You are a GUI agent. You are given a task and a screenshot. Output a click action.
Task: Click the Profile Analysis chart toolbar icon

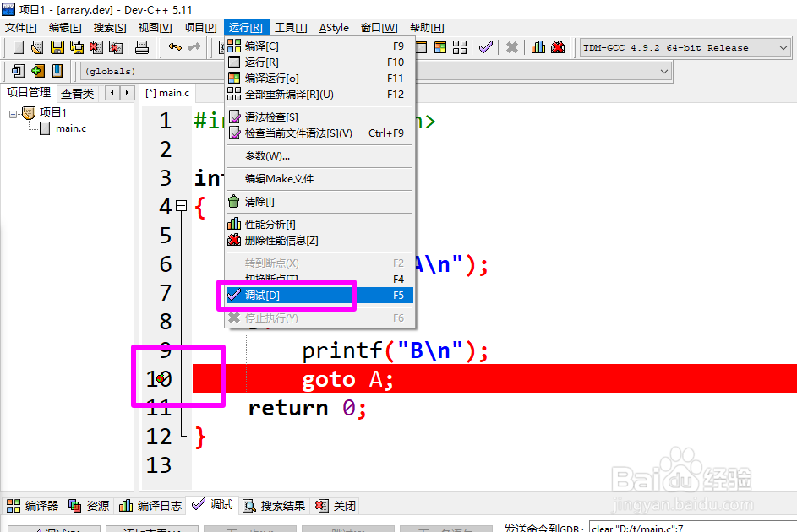point(538,48)
